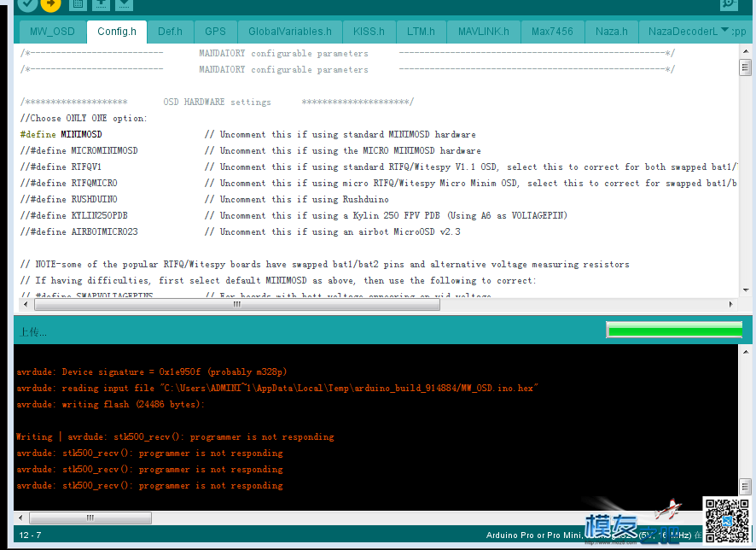
Task: Open the Serial Monitor icon
Action: (x=729, y=4)
